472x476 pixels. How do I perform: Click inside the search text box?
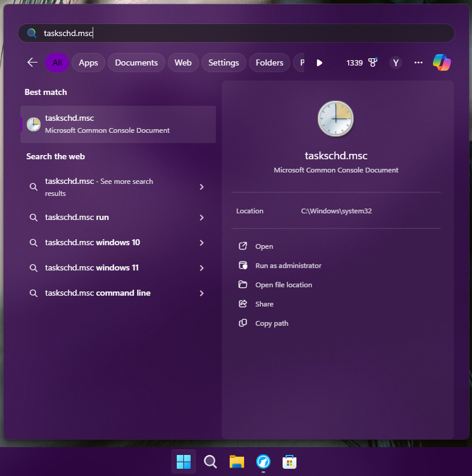click(236, 33)
